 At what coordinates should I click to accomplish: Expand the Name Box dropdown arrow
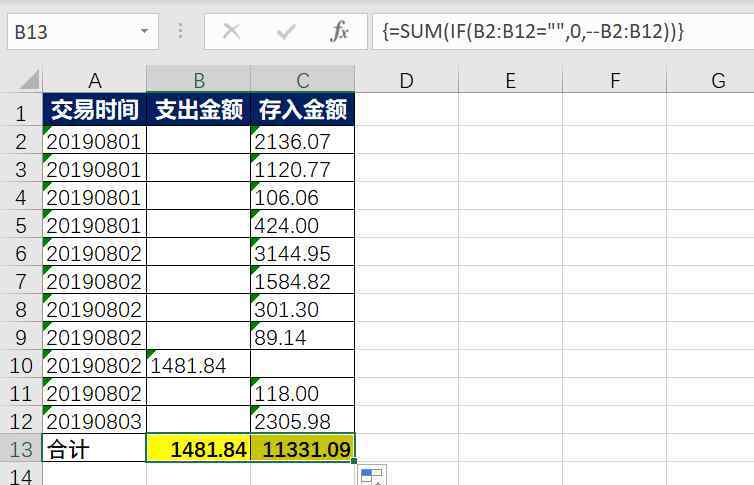(145, 32)
